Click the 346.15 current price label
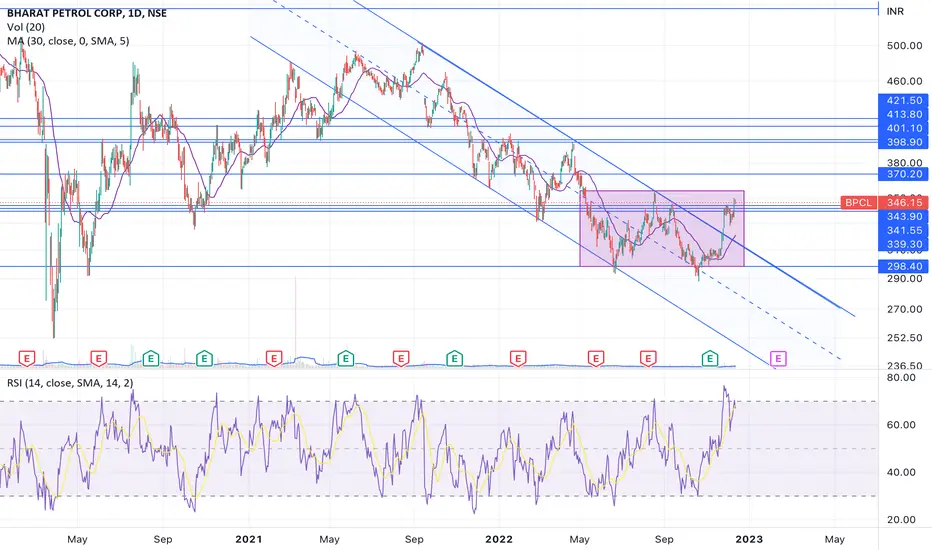 coord(904,203)
